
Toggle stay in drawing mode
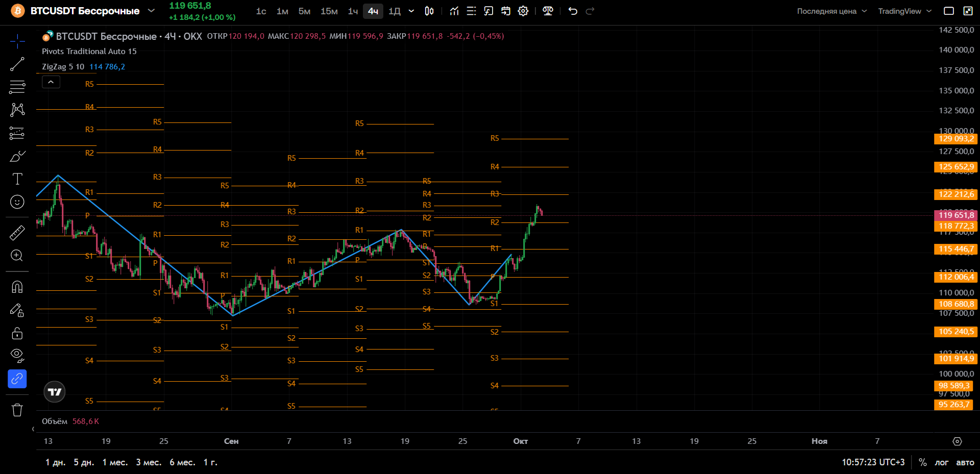tap(17, 310)
